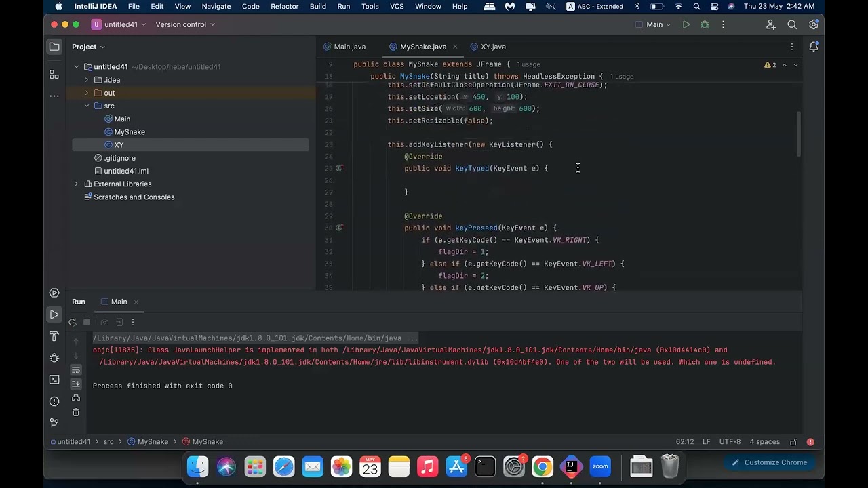Open the Navigate menu

(x=216, y=6)
